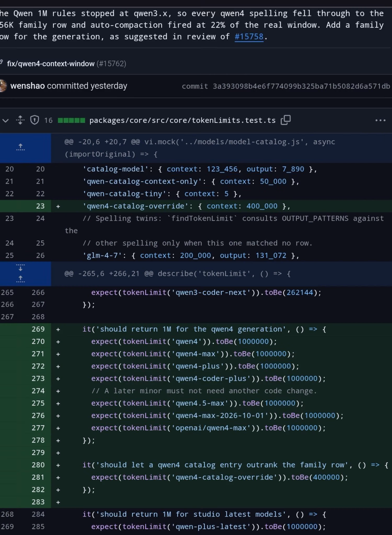Click line number 270 in the gutter

pos(38,341)
